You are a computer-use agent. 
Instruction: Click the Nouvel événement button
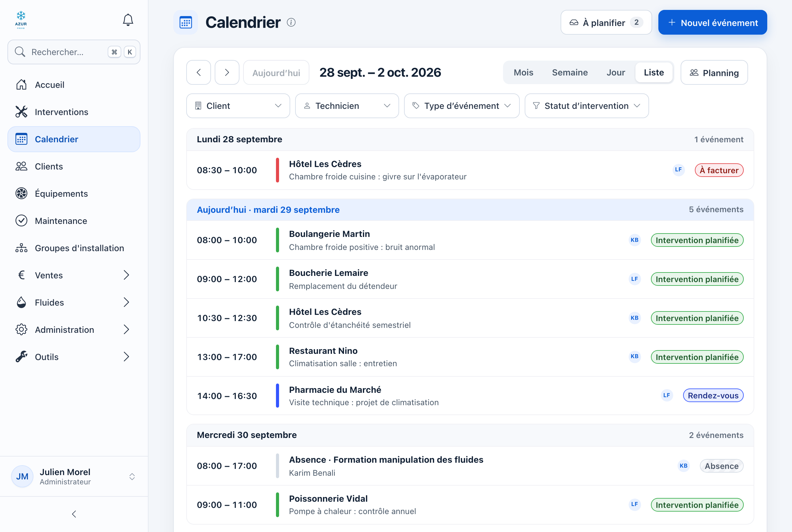[x=712, y=22]
